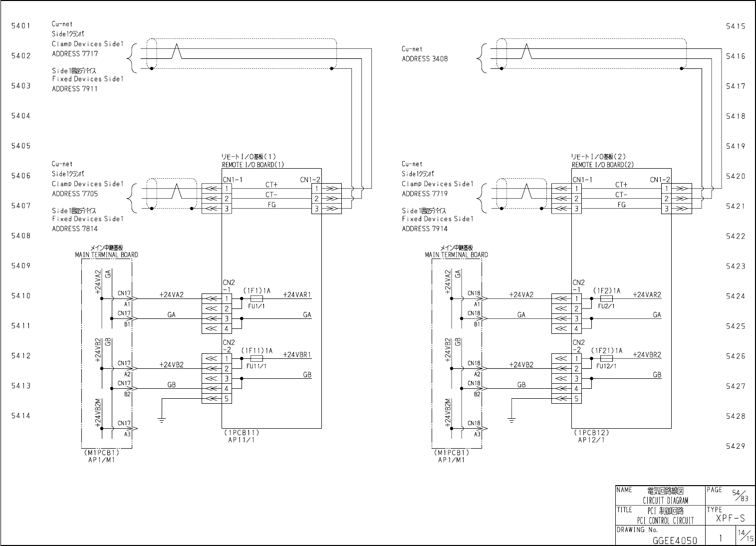
Task: Select the FU12/1 fuse symbol
Action: (606, 358)
